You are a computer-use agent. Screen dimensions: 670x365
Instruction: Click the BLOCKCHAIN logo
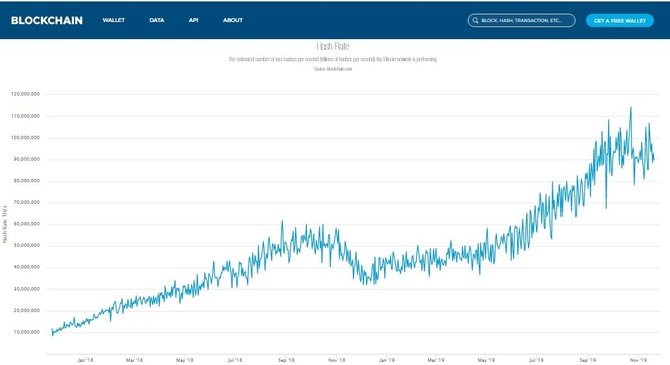coord(47,21)
